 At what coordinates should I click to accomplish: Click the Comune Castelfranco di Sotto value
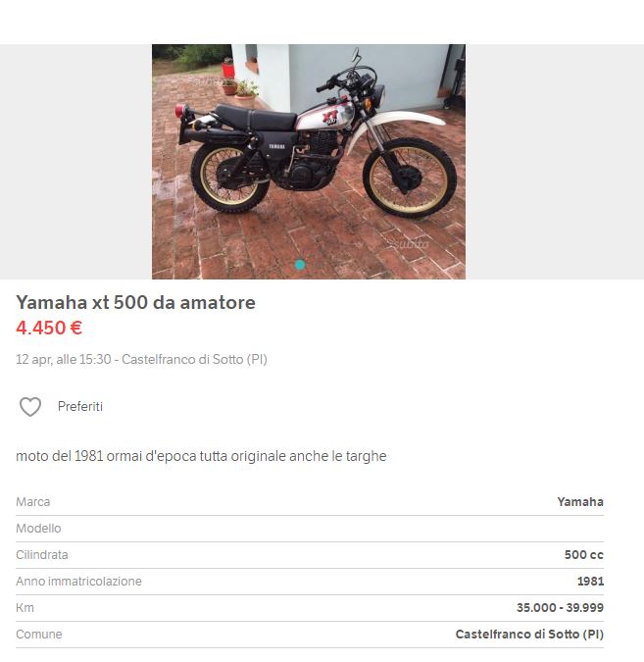[529, 635]
